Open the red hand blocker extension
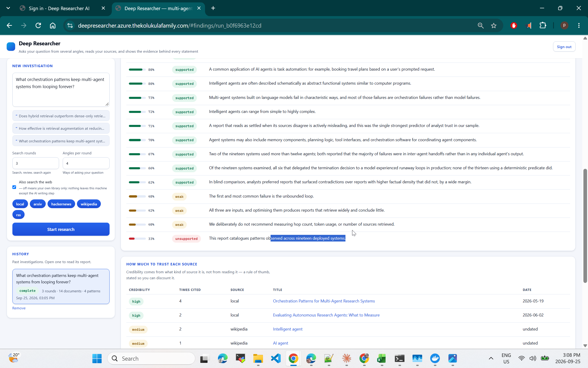This screenshot has height=368, width=588. pyautogui.click(x=514, y=26)
